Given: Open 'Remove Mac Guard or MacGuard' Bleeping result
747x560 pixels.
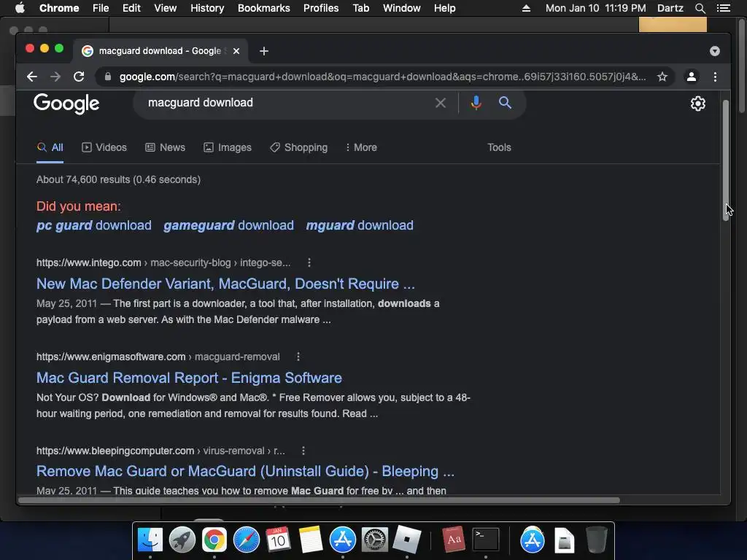Looking at the screenshot, I should tap(245, 472).
